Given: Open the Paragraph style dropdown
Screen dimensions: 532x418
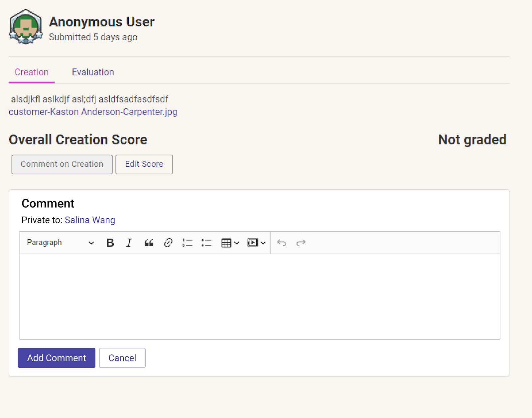Looking at the screenshot, I should click(x=60, y=243).
